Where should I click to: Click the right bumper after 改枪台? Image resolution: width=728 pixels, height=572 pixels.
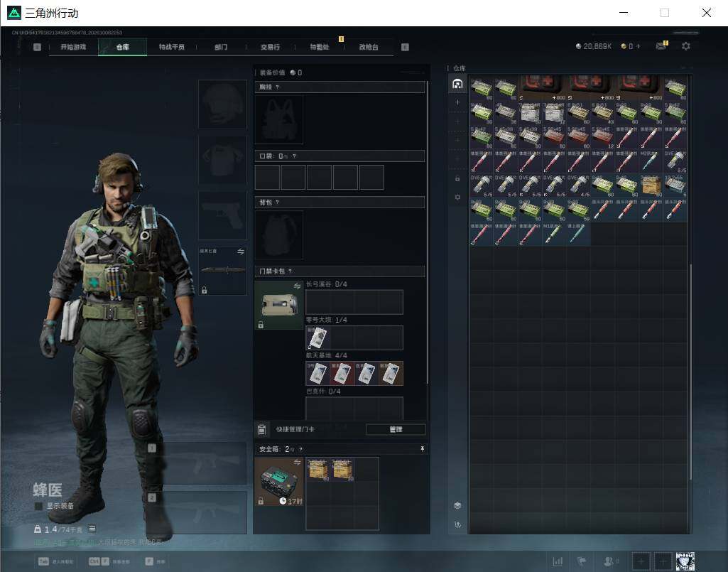405,47
